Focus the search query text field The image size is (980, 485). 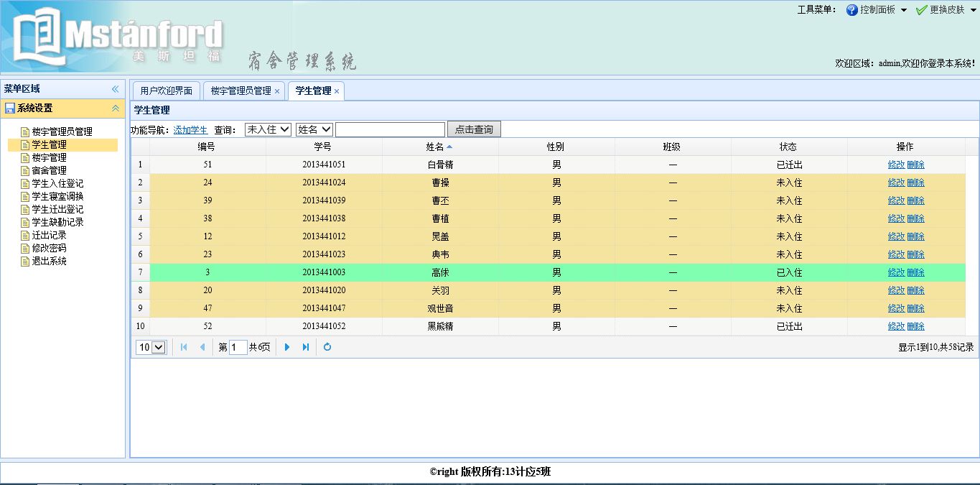pos(390,129)
